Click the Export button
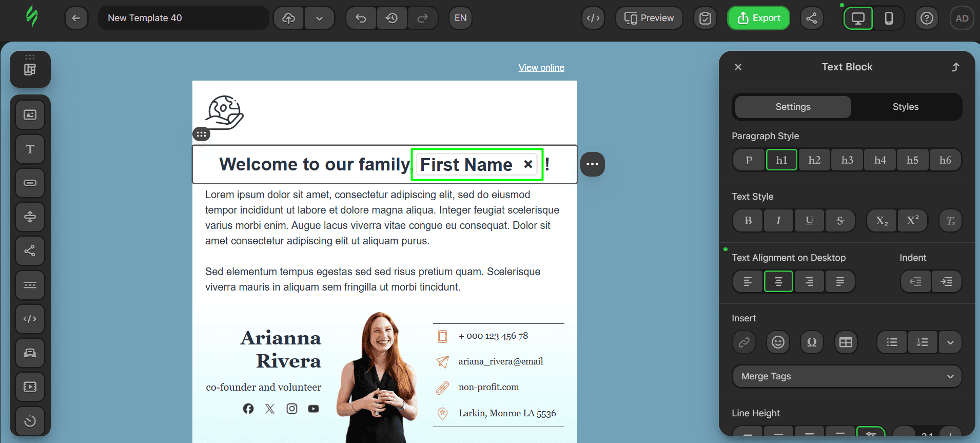 (x=758, y=18)
